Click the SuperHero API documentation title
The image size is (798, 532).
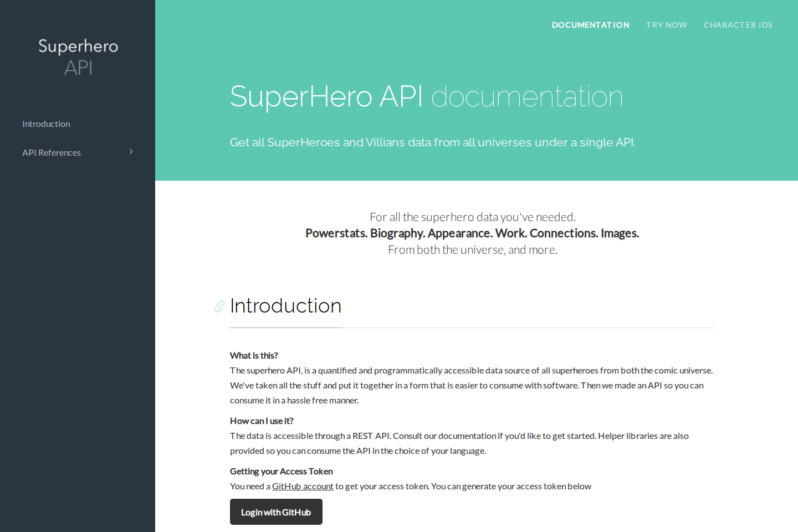pyautogui.click(x=427, y=97)
